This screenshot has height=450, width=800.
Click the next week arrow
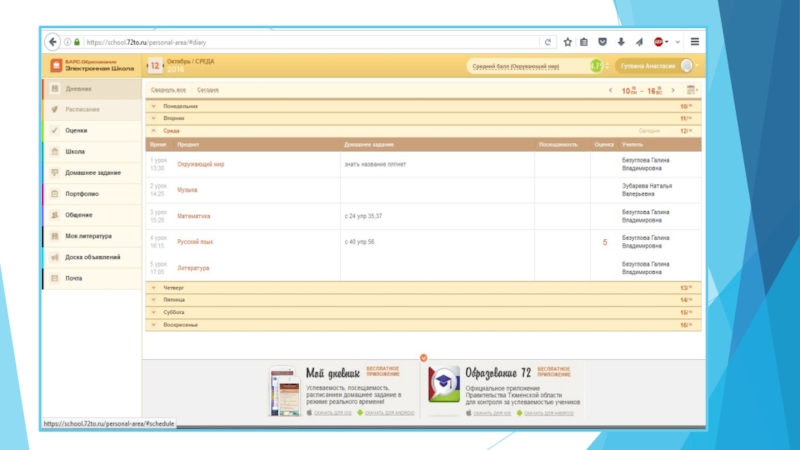point(671,90)
